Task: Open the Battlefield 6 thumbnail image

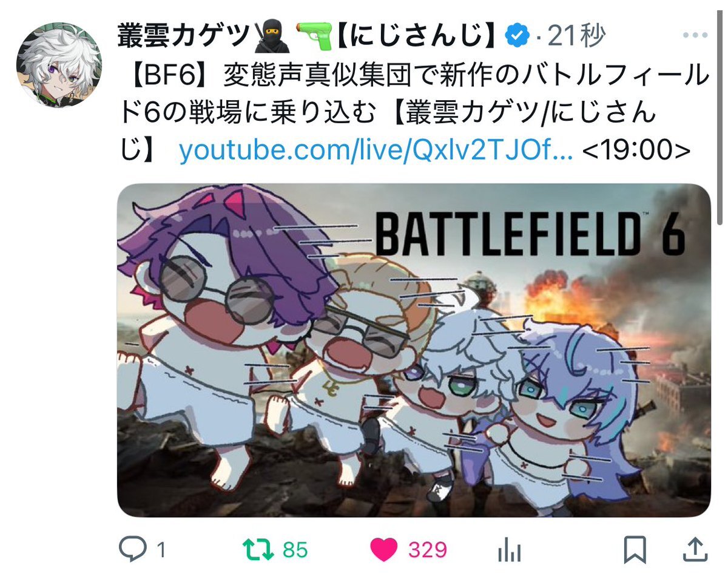Action: (x=414, y=350)
